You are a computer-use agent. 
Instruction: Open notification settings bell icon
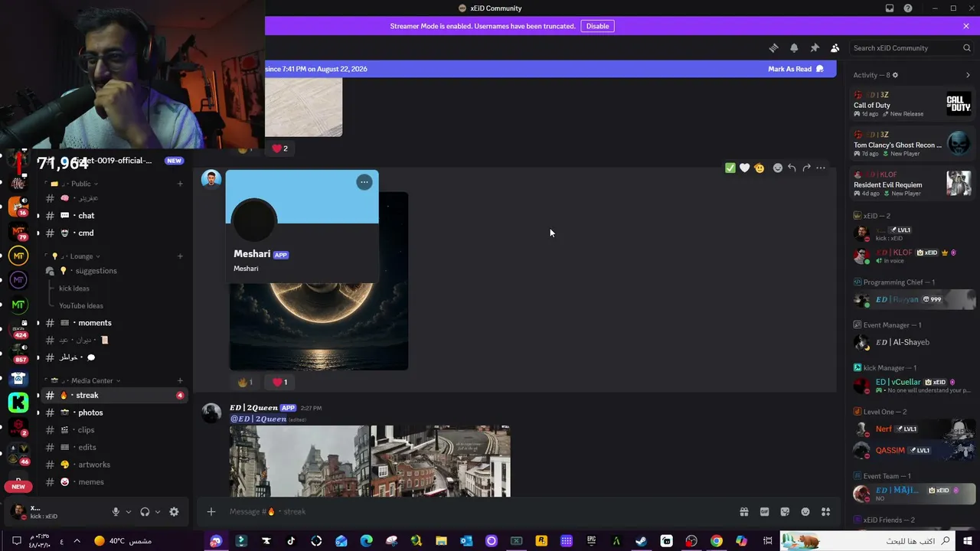[794, 47]
